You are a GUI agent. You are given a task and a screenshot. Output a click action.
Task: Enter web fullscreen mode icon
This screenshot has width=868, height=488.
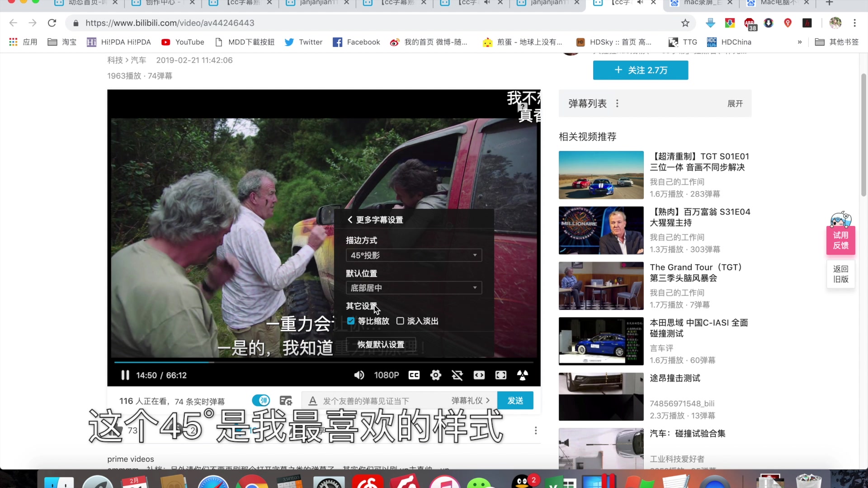coord(500,375)
